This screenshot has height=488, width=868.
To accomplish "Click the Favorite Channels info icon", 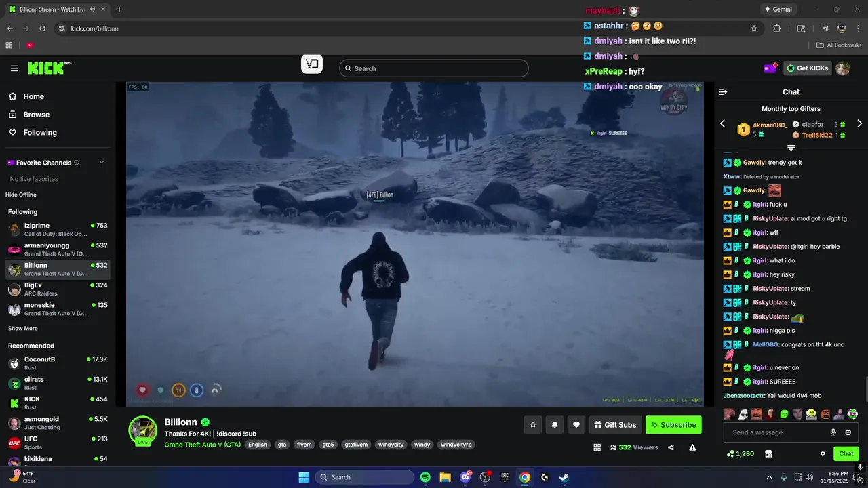I will point(77,163).
